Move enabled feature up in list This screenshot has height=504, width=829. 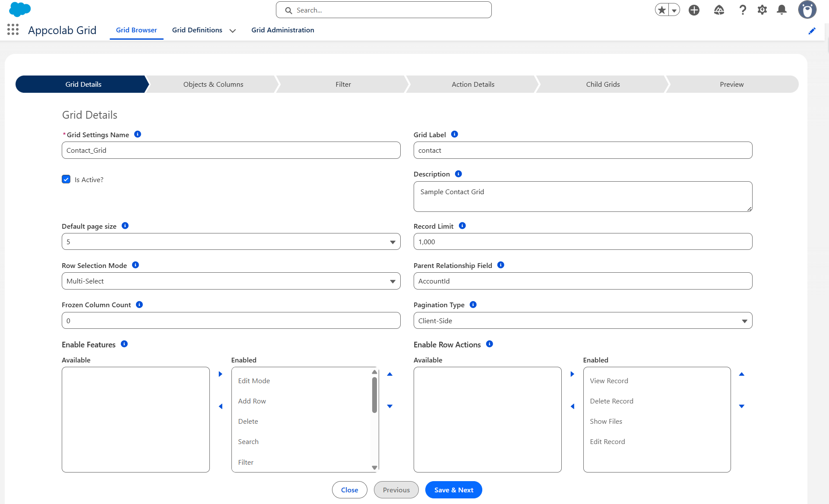click(390, 374)
